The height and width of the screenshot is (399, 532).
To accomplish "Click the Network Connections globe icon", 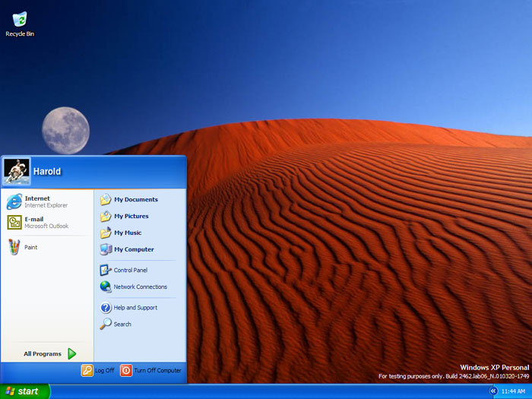I will (106, 287).
